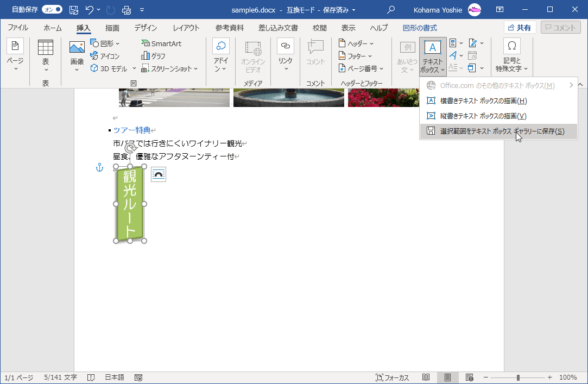Click the anchor icon in the left margin
The image size is (588, 384).
pyautogui.click(x=99, y=167)
